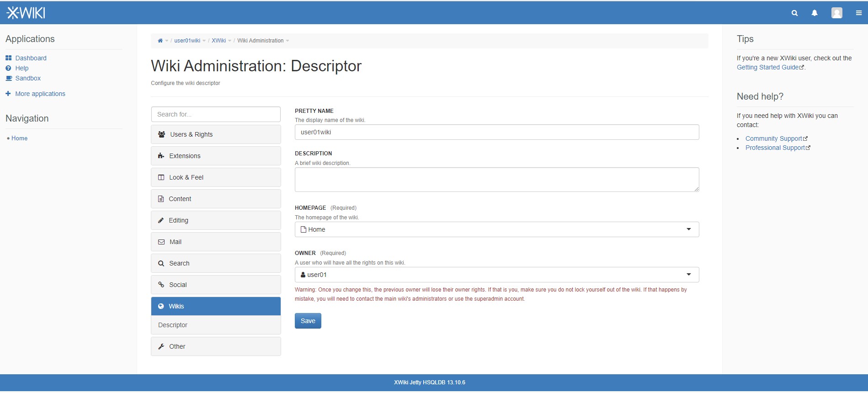Open the Help application link
Image resolution: width=868 pixels, height=393 pixels.
click(x=22, y=68)
